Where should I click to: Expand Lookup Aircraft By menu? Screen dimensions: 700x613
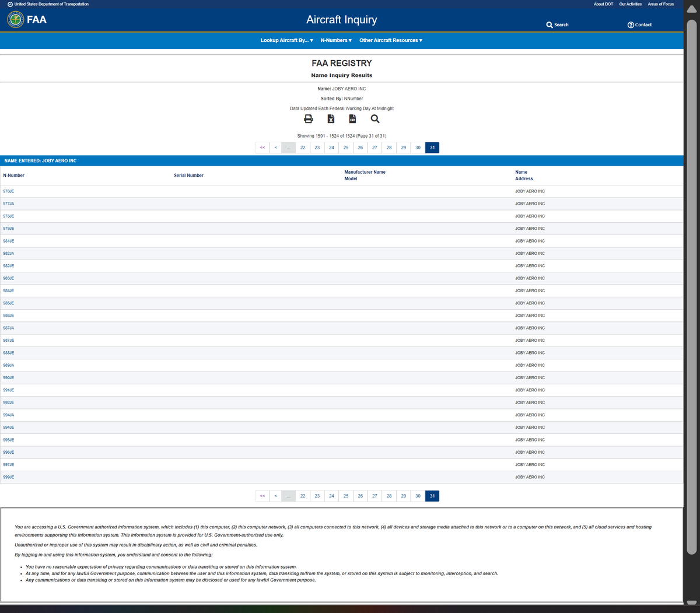[x=286, y=40]
